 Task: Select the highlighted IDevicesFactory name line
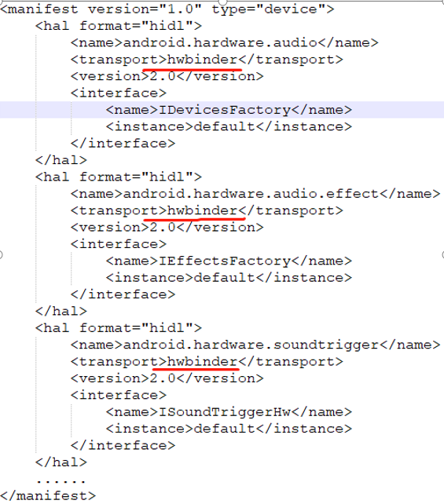click(x=229, y=110)
